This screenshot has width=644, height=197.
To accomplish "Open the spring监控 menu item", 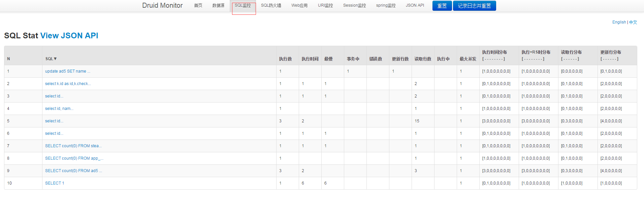I will 386,5.
